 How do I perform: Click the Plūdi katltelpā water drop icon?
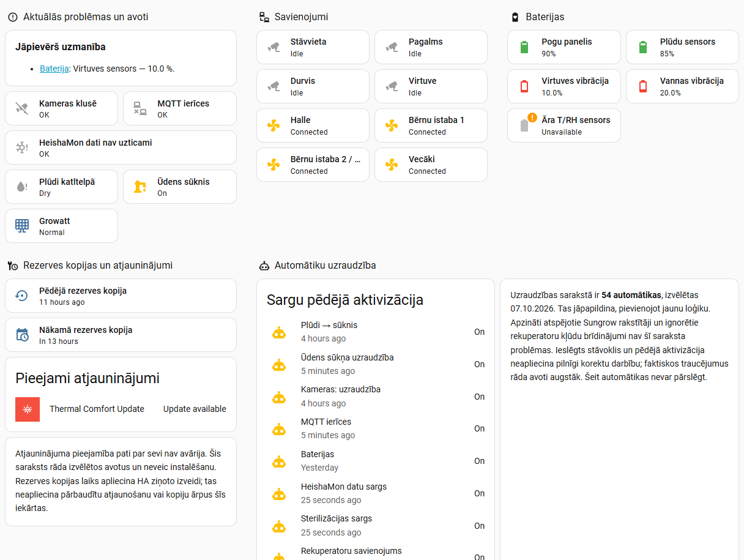(x=22, y=187)
